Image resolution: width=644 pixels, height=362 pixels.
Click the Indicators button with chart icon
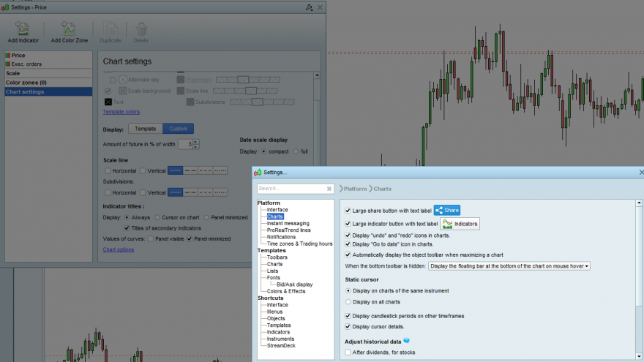click(x=460, y=224)
